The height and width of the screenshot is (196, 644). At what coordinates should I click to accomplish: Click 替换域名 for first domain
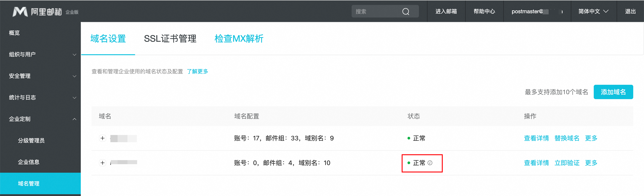point(567,138)
